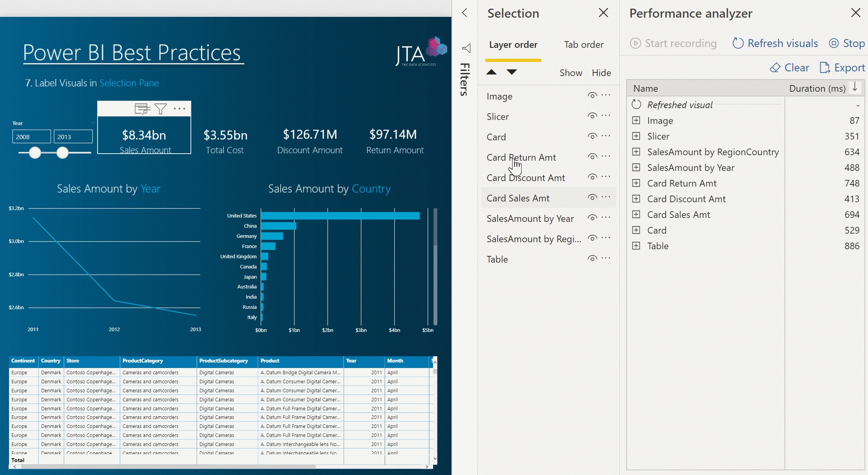Image resolution: width=868 pixels, height=475 pixels.
Task: Hide all layers in Selection pane
Action: pyautogui.click(x=602, y=73)
